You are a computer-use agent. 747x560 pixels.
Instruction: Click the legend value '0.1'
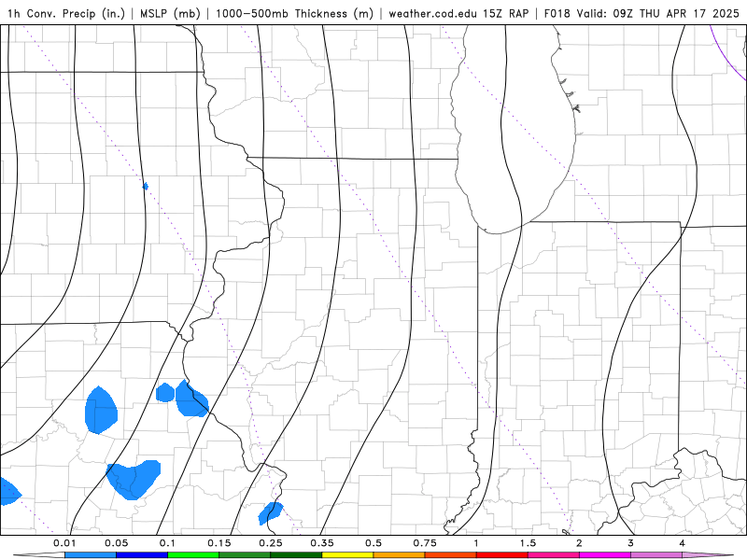pyautogui.click(x=167, y=543)
